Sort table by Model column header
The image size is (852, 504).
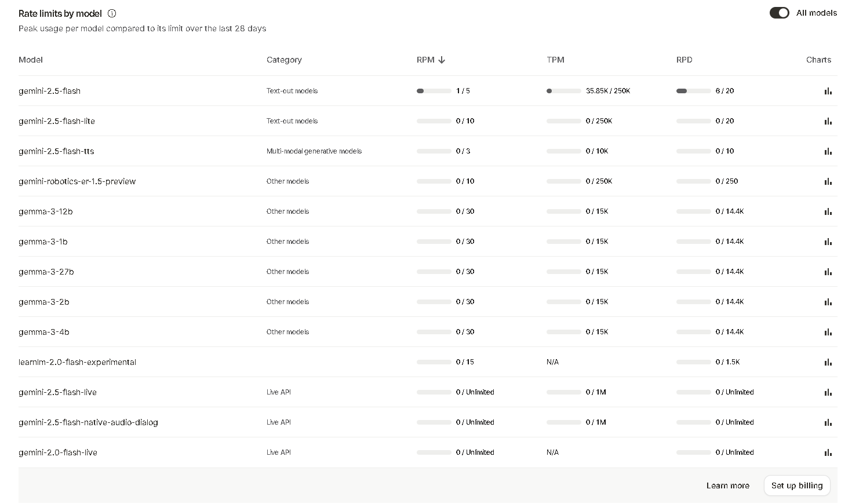pos(31,60)
